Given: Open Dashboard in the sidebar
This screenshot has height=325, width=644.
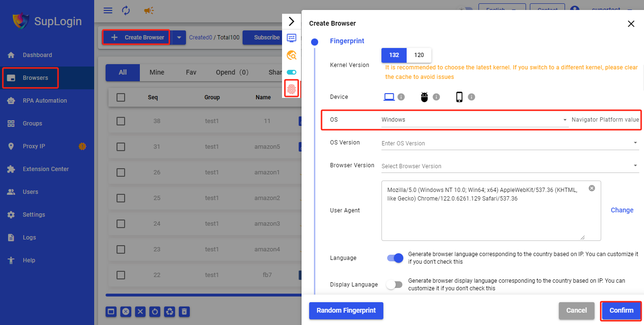Looking at the screenshot, I should coord(47,55).
